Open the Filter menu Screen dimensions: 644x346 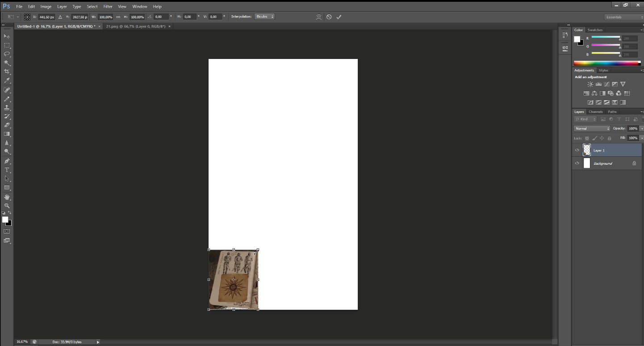pos(108,7)
